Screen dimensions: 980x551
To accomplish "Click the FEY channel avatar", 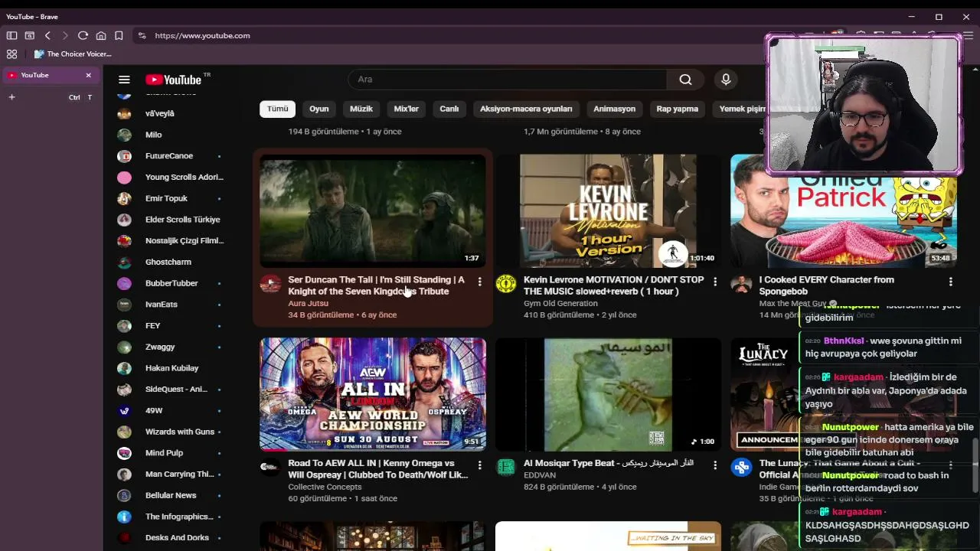I will (x=124, y=326).
